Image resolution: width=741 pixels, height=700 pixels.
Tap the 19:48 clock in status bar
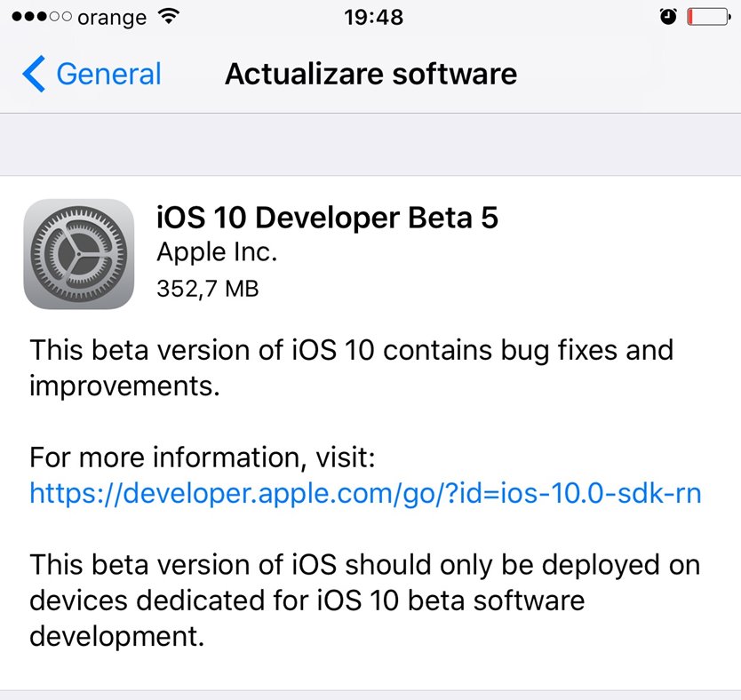point(372,17)
